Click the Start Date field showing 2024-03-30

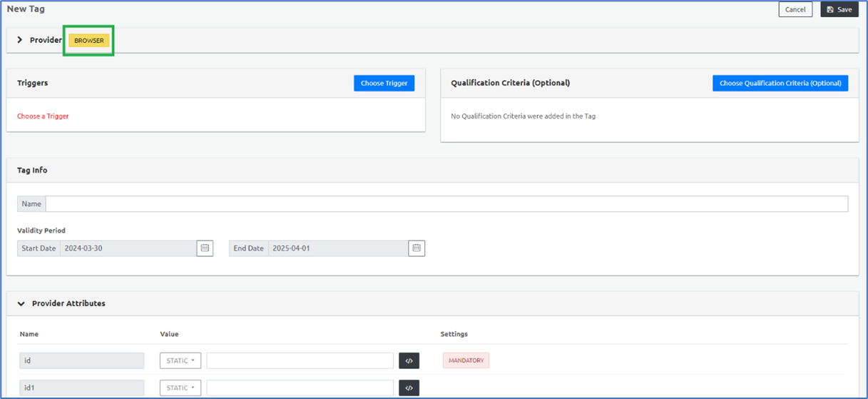click(128, 248)
